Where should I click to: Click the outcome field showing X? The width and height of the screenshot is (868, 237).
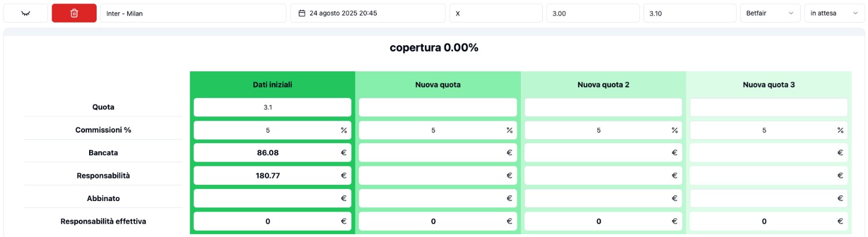click(496, 13)
